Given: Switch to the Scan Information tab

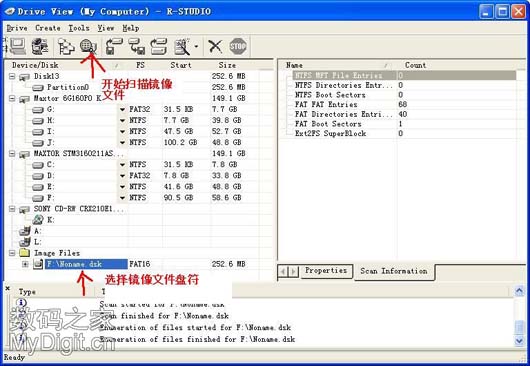Looking at the screenshot, I should pyautogui.click(x=394, y=271).
